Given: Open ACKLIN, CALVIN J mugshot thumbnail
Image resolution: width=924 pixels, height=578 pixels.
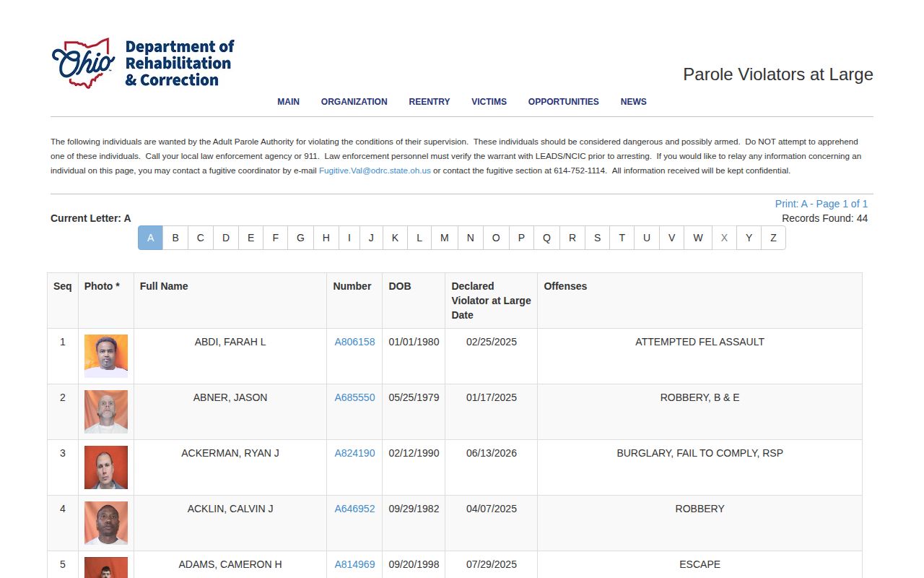Looking at the screenshot, I should (106, 523).
